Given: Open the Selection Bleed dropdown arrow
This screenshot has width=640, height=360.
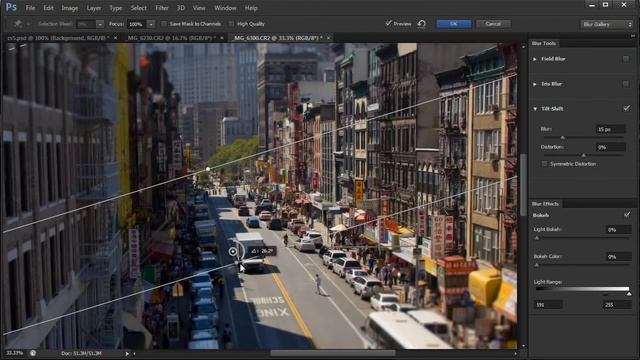Looking at the screenshot, I should (100, 24).
